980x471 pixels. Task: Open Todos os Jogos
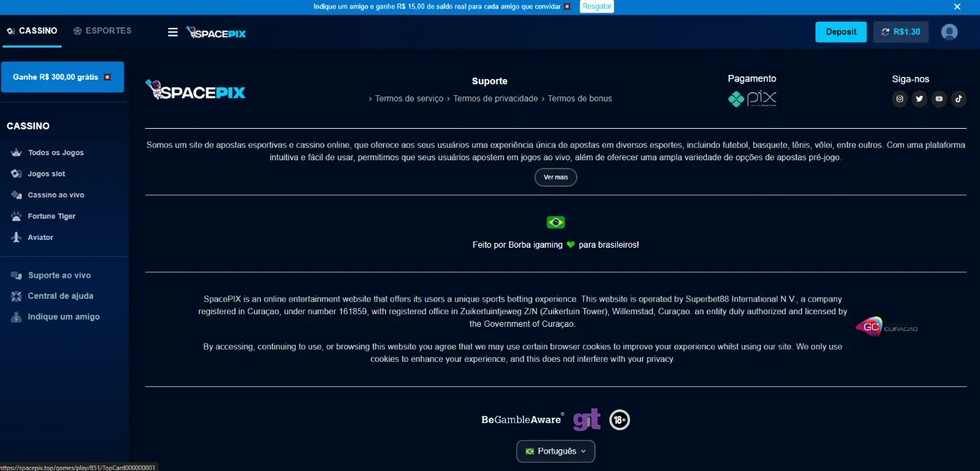pos(56,153)
